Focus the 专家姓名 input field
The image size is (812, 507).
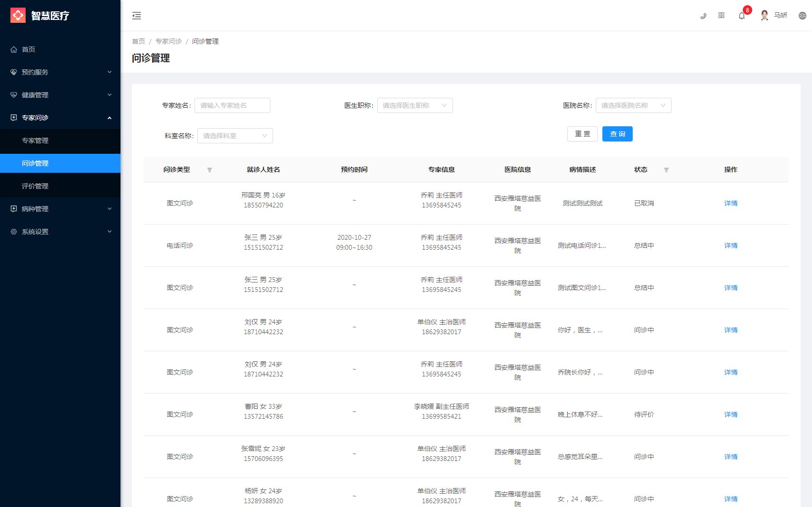[232, 105]
